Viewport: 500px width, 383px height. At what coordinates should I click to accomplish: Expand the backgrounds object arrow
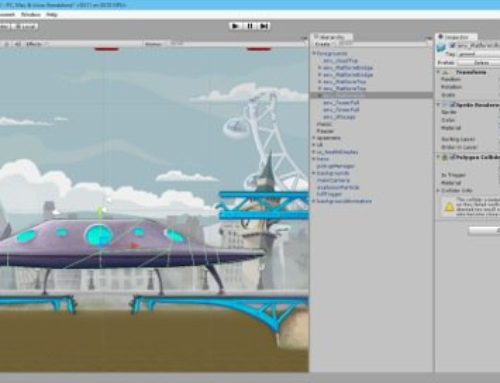pos(314,173)
